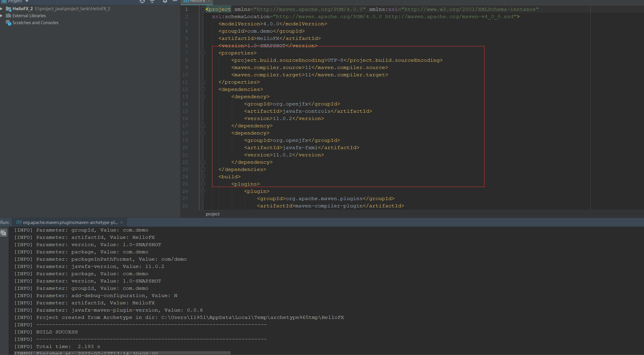Click the Scratches and Consoles icon
This screenshot has height=355, width=644.
pyautogui.click(x=8, y=23)
